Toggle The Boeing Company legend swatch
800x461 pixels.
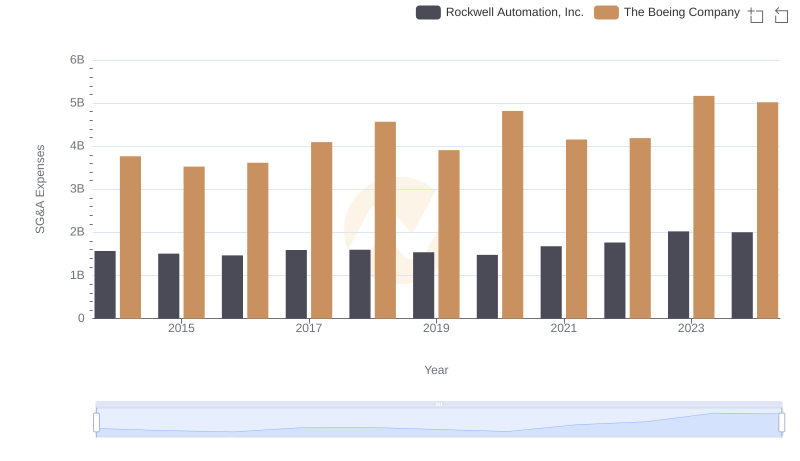(x=606, y=12)
